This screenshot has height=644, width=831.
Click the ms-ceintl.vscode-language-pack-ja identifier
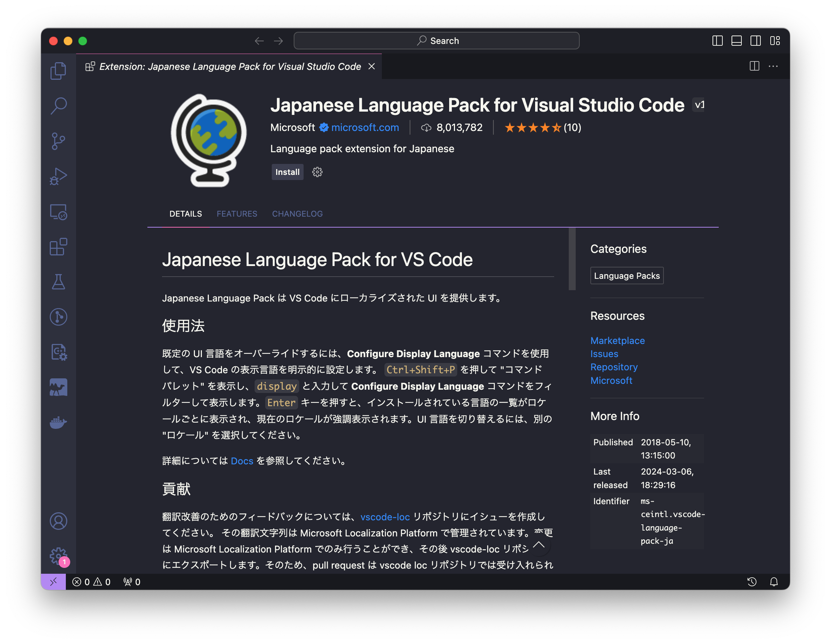click(x=672, y=521)
